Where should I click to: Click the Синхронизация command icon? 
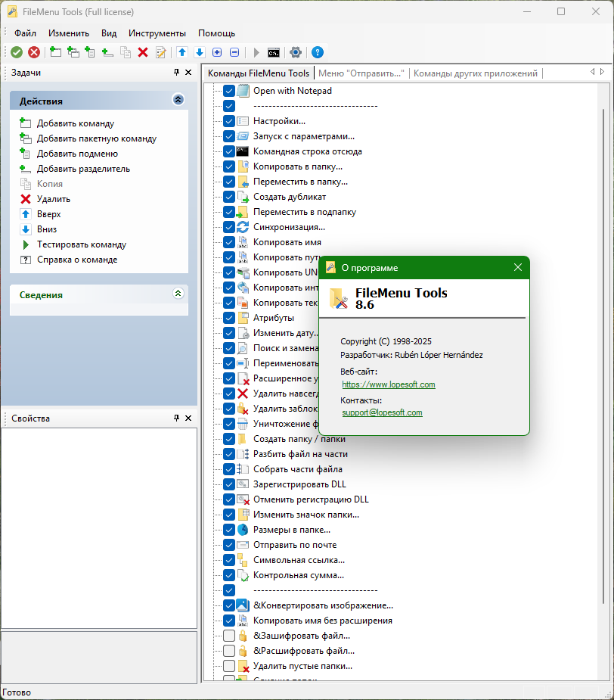click(243, 227)
